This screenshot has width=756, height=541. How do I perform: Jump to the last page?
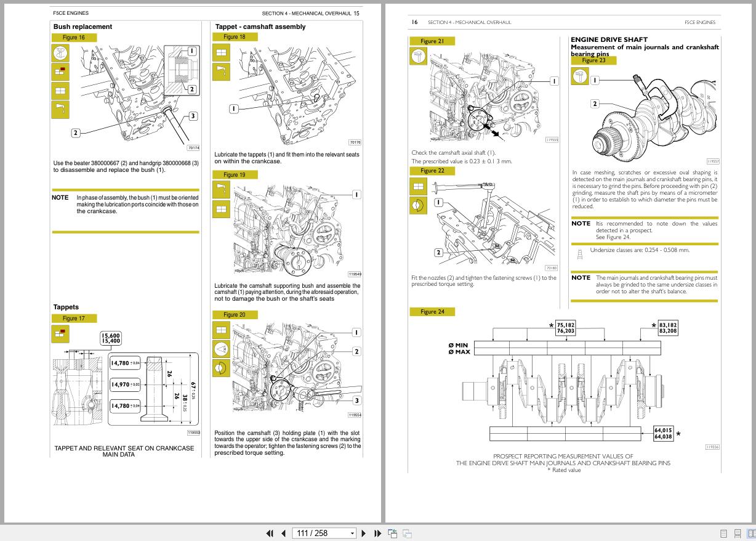[x=377, y=533]
